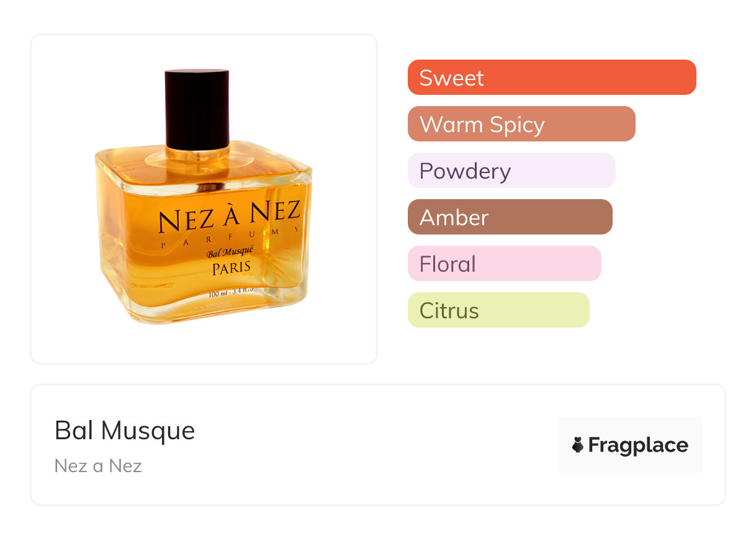Image resolution: width=756 pixels, height=536 pixels.
Task: Select the Warm Spicy accord bar
Action: pyautogui.click(x=521, y=124)
